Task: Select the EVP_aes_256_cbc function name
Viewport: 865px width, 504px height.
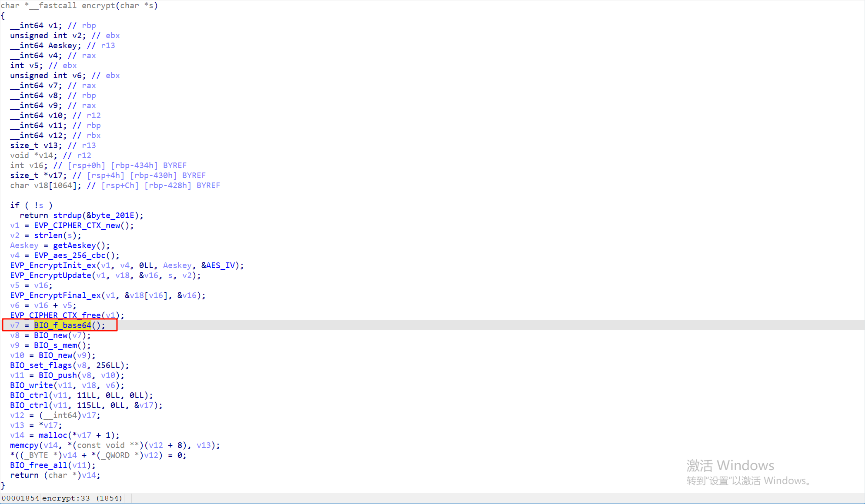Action: [70, 255]
